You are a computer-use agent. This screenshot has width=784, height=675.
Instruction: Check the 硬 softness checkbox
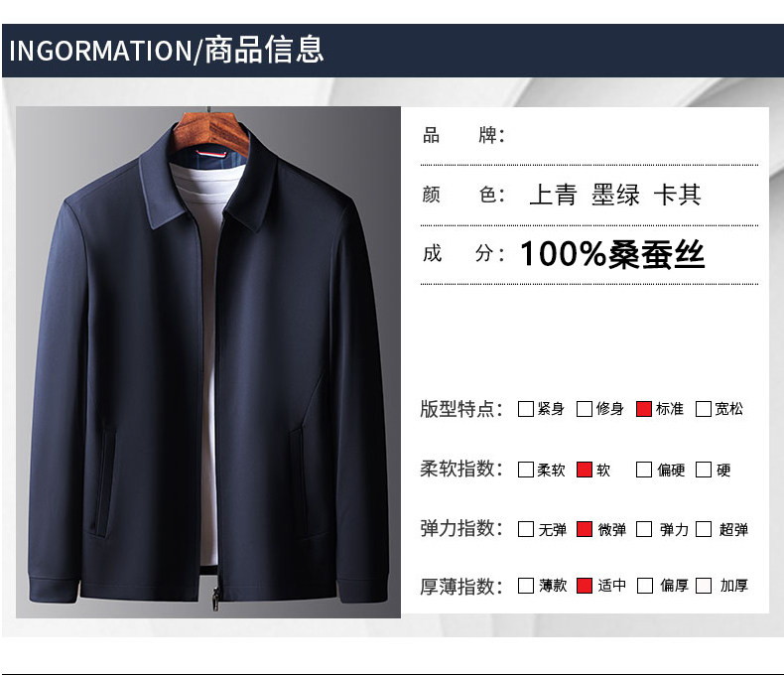(x=703, y=470)
